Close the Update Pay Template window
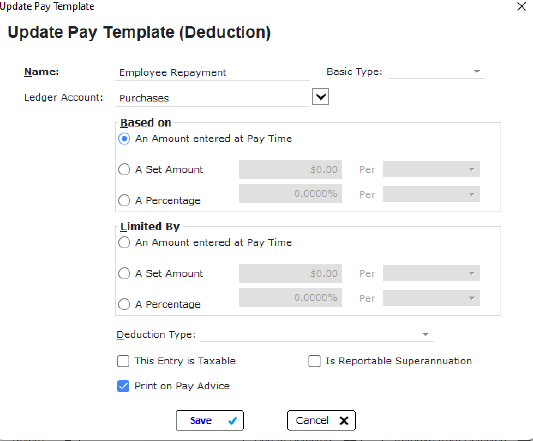This screenshot has width=533, height=441. (x=521, y=6)
